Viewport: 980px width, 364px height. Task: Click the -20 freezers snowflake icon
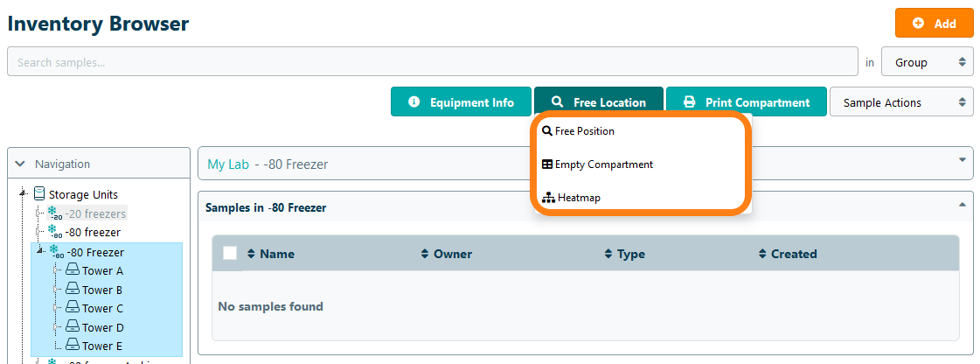[53, 213]
